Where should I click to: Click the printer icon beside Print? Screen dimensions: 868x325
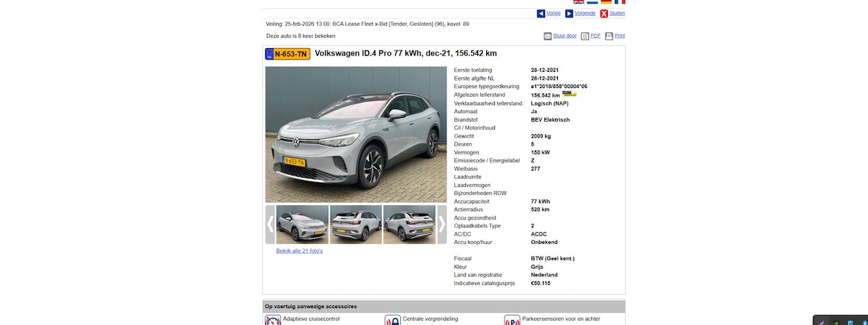609,36
